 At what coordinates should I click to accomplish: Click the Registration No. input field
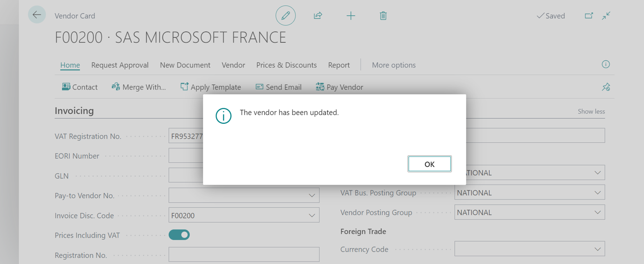[x=244, y=255]
